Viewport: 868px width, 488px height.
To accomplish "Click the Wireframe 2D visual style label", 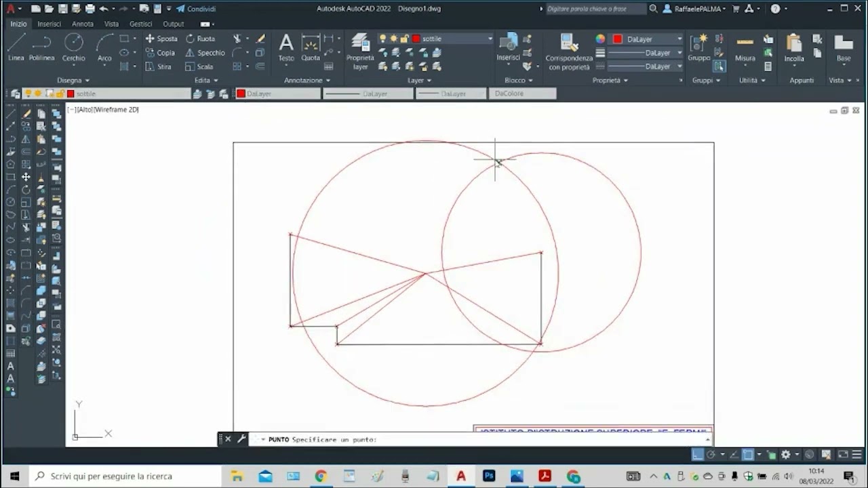I will [117, 109].
